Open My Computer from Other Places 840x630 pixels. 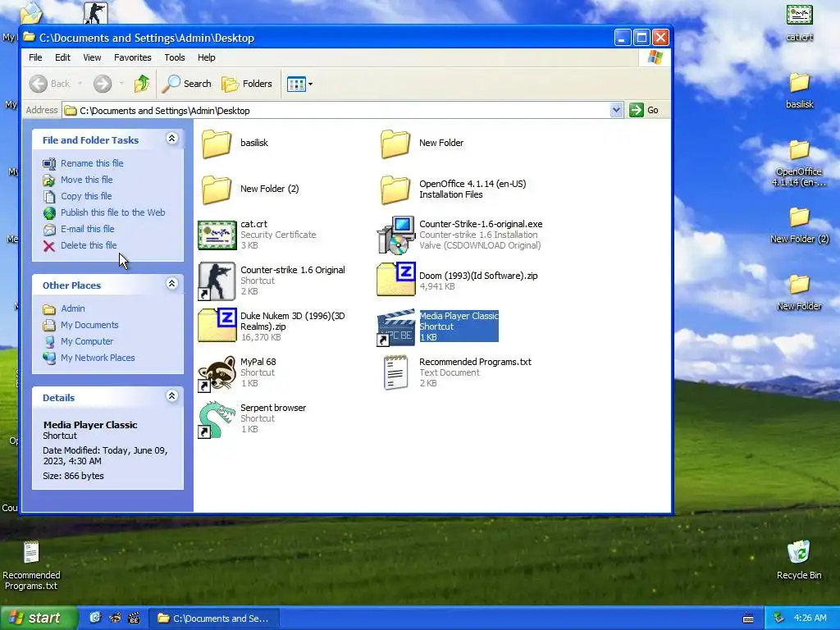pyautogui.click(x=87, y=341)
